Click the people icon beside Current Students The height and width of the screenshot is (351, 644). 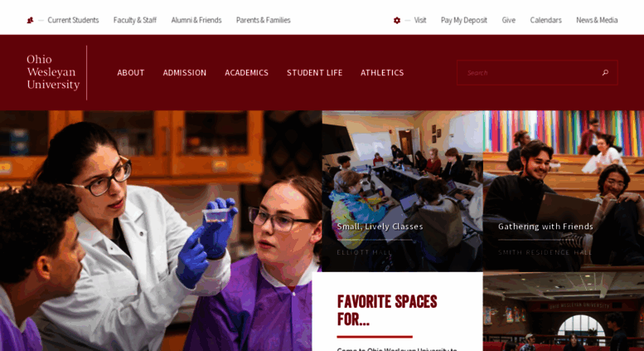(30, 20)
